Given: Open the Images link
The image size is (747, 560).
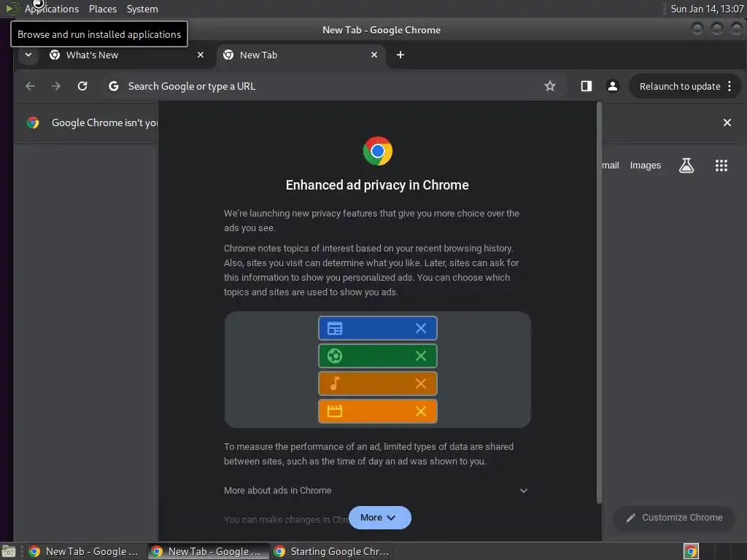Looking at the screenshot, I should (x=645, y=166).
